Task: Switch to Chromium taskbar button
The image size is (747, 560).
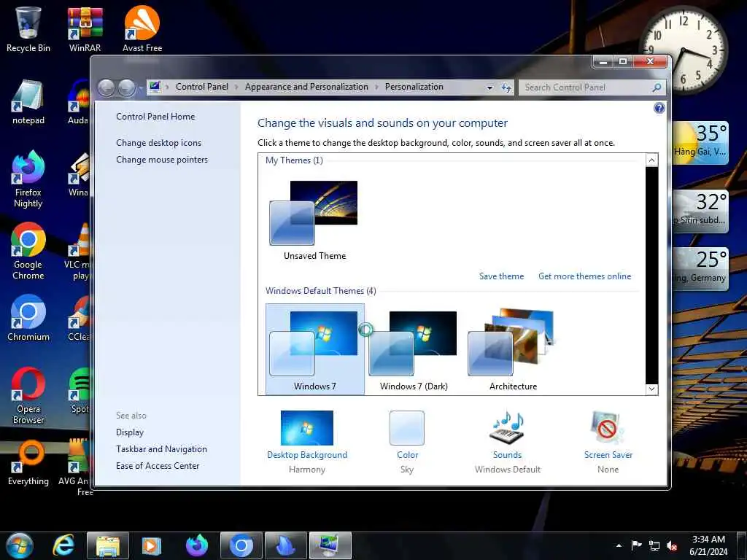Action: point(241,546)
